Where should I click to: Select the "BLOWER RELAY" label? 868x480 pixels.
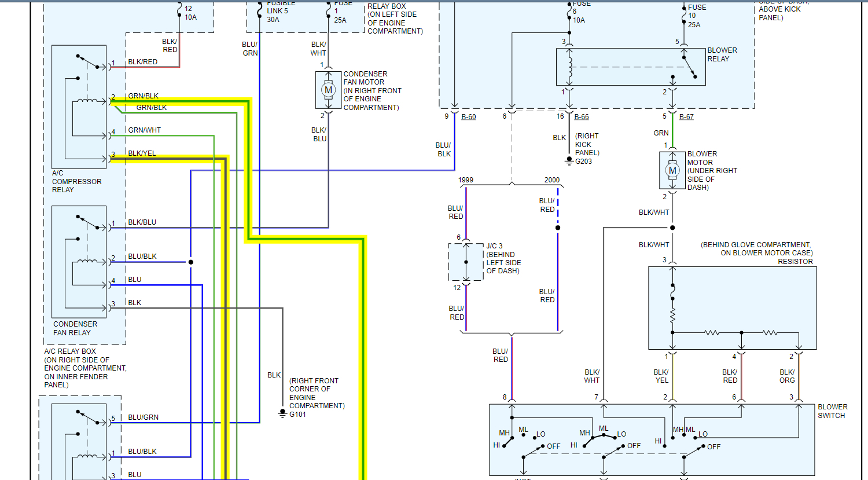coord(722,54)
